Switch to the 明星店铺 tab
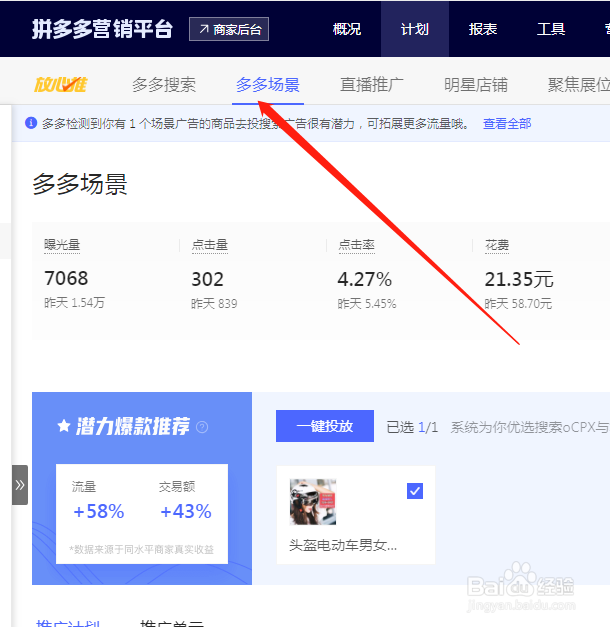The height and width of the screenshot is (627, 610). (x=476, y=85)
